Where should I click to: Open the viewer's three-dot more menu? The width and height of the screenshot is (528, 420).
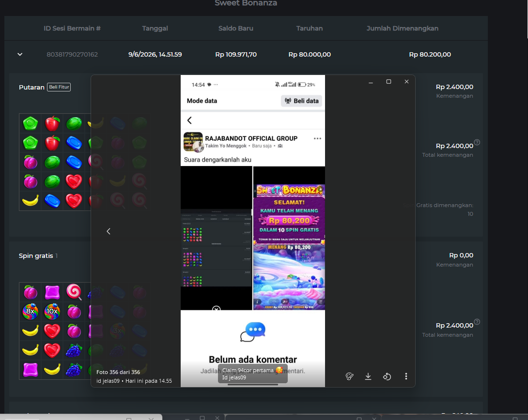[406, 376]
